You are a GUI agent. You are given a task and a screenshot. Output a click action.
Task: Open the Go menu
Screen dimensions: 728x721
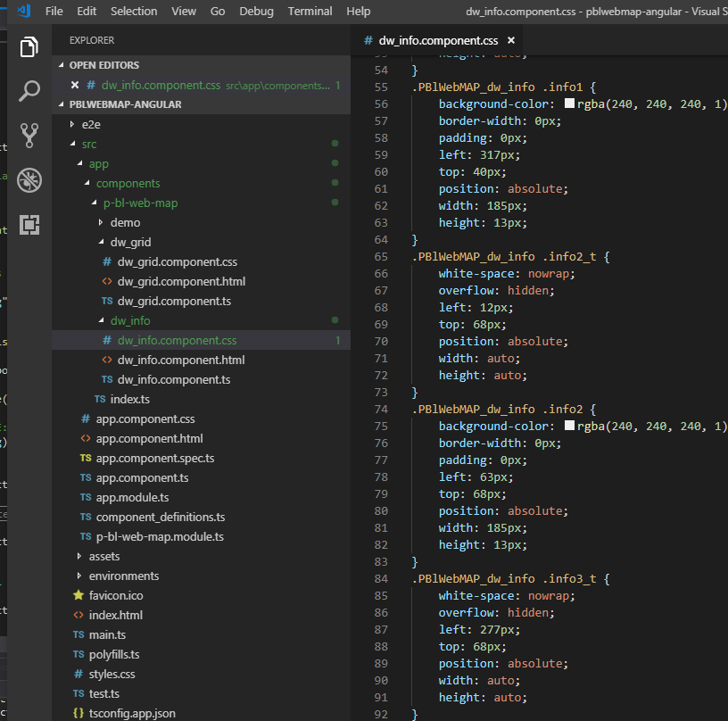coord(218,11)
